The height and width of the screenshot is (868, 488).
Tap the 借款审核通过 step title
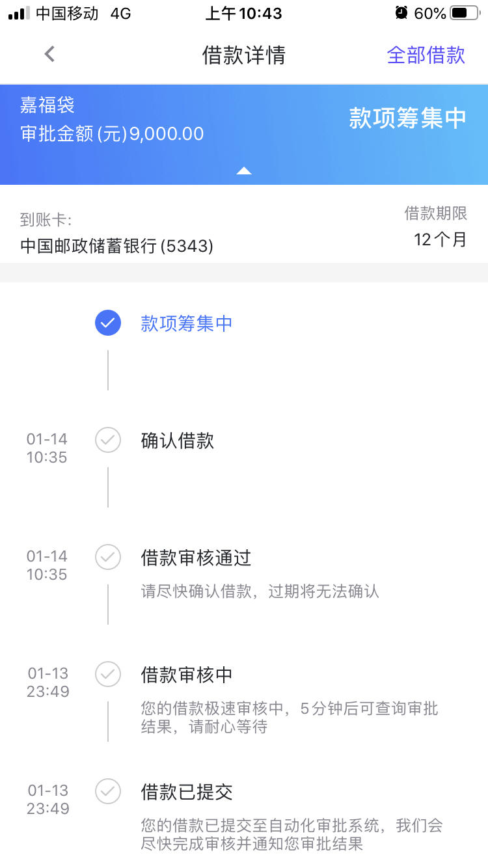coord(196,558)
